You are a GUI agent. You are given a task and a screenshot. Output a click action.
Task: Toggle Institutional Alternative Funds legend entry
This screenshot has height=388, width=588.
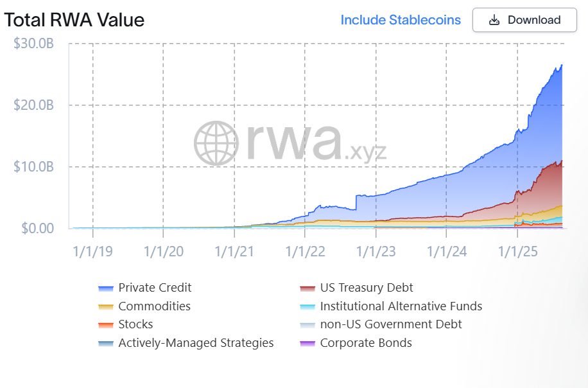click(401, 306)
